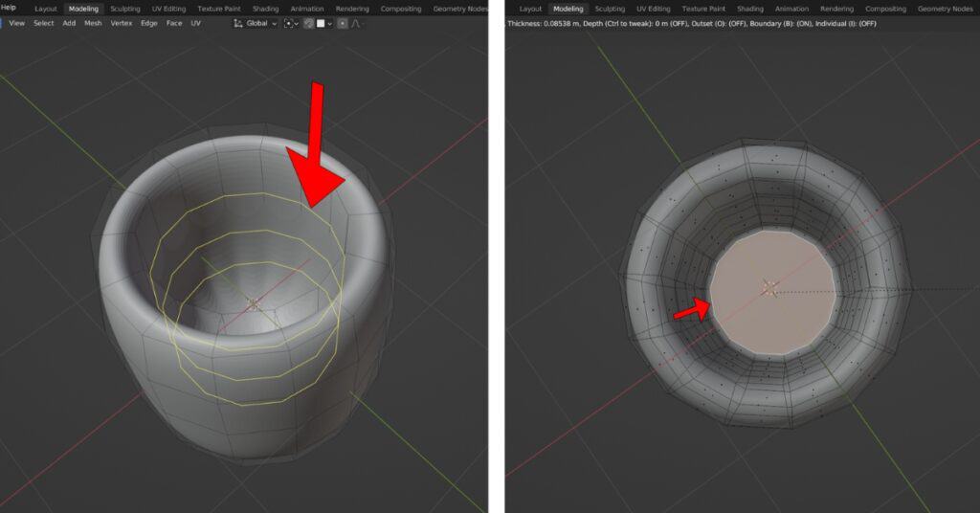The height and width of the screenshot is (513, 980).
Task: Open the Shading workspace tab in right window
Action: 749,9
